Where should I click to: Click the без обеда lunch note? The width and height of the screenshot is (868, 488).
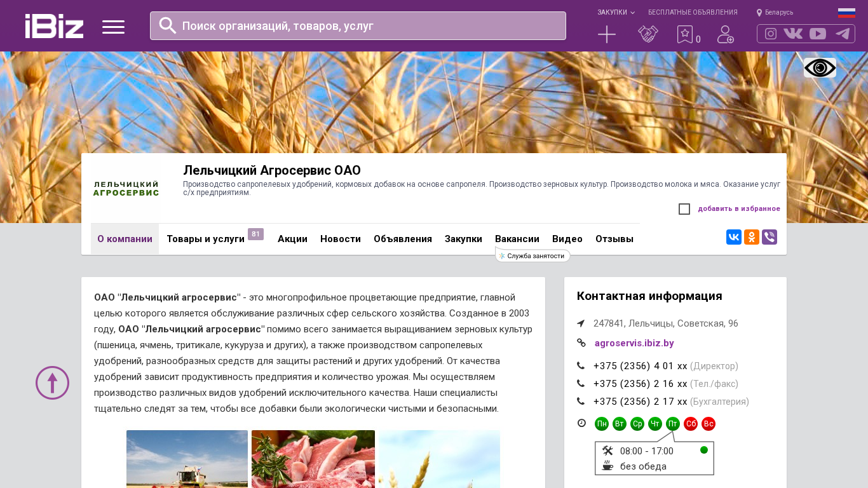point(643,466)
